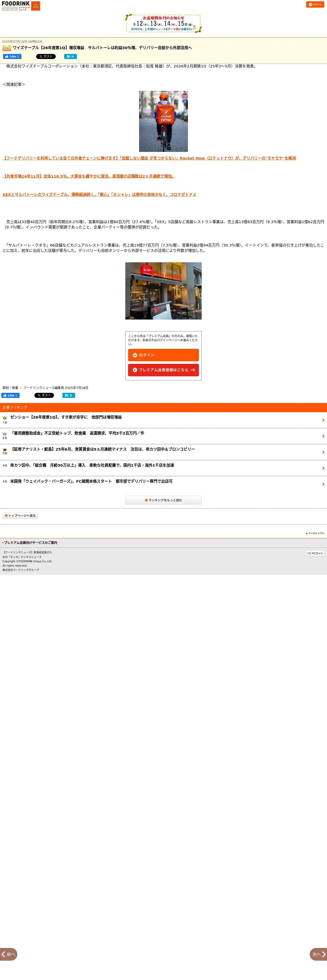Click 取材・執筆 フードリンクニュース編集局 byline

click(45, 388)
